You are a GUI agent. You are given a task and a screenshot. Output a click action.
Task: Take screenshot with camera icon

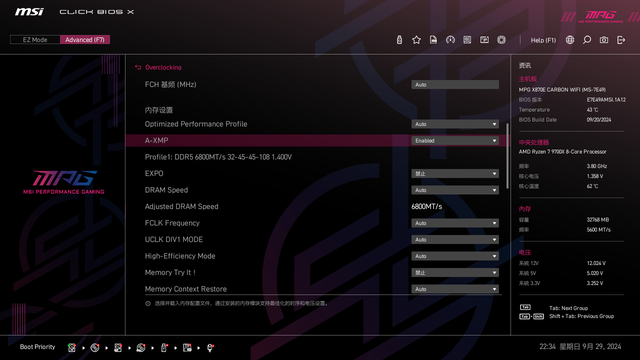click(604, 40)
